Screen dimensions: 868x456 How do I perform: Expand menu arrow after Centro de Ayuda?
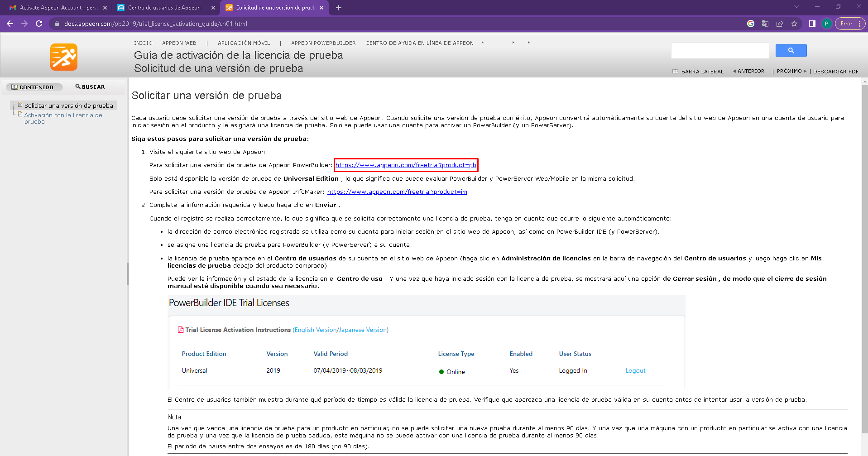pyautogui.click(x=483, y=43)
